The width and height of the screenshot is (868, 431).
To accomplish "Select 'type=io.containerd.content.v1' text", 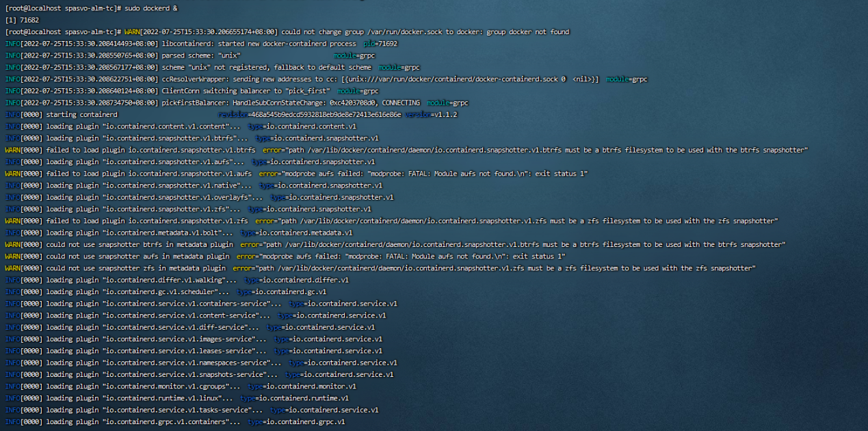I will [x=302, y=127].
